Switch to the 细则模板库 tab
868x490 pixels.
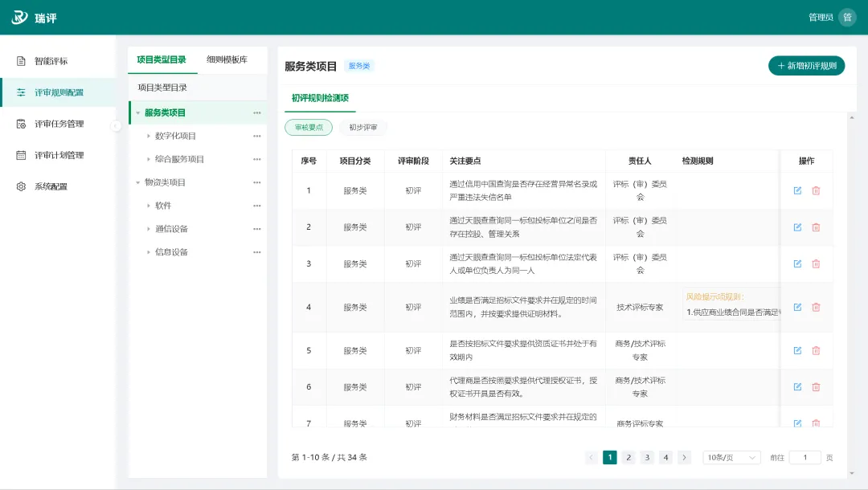(227, 59)
